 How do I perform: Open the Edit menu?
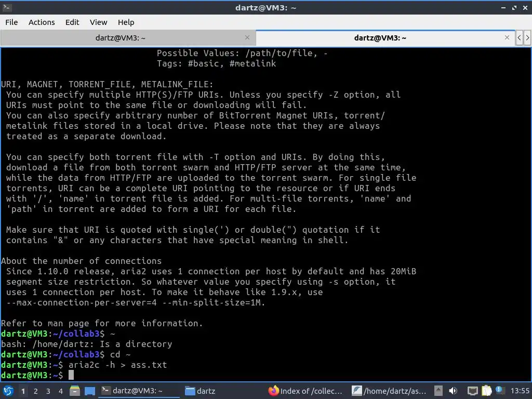click(72, 22)
